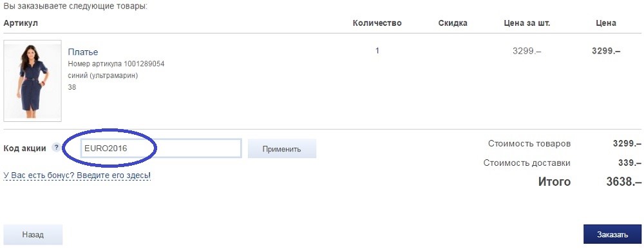Click the Артикул column header
Image resolution: width=644 pixels, height=249 pixels.
[21, 23]
